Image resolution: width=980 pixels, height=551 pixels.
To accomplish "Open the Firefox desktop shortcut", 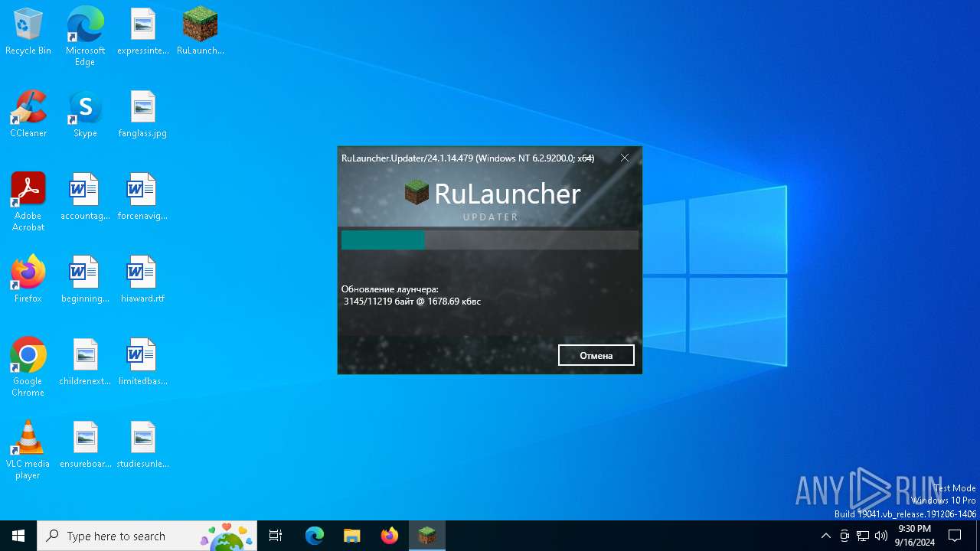I will tap(28, 279).
